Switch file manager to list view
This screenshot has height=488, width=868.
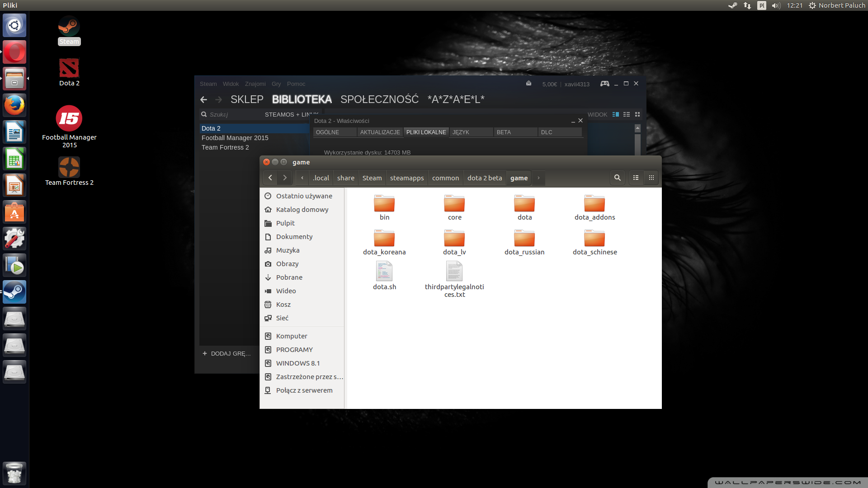636,178
